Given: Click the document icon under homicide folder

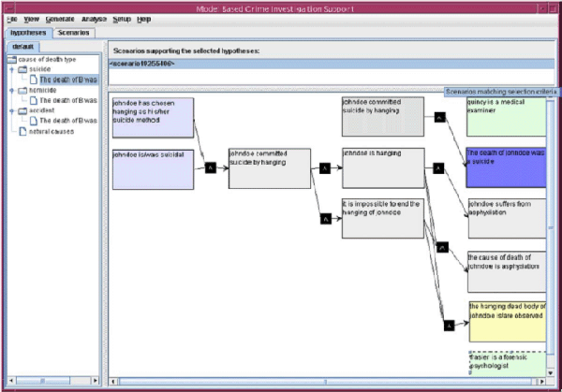Looking at the screenshot, I should [33, 100].
